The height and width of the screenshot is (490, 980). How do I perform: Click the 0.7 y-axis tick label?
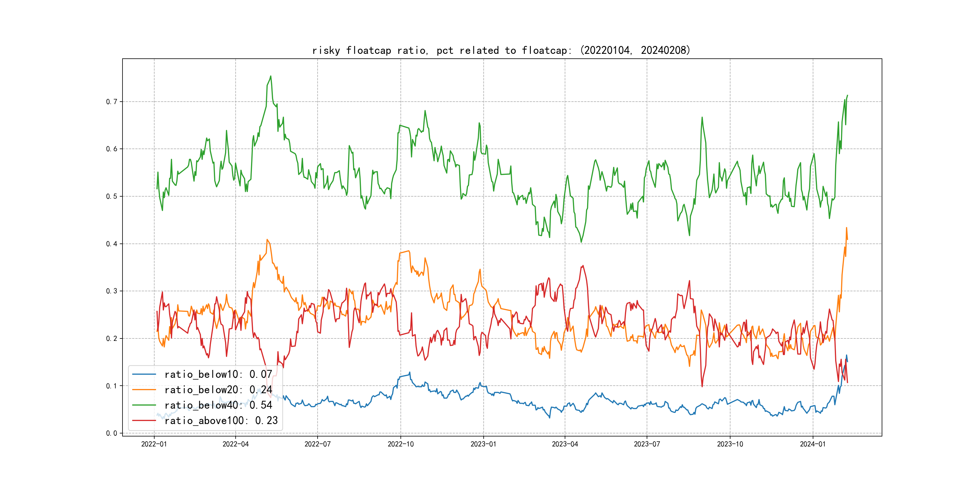pyautogui.click(x=112, y=102)
